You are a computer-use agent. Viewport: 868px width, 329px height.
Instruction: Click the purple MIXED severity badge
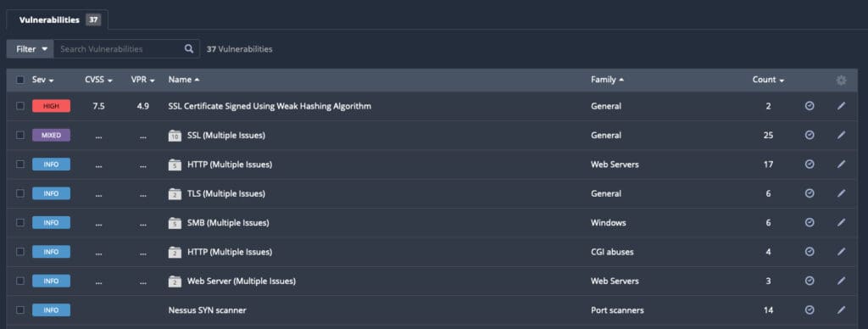coord(51,135)
